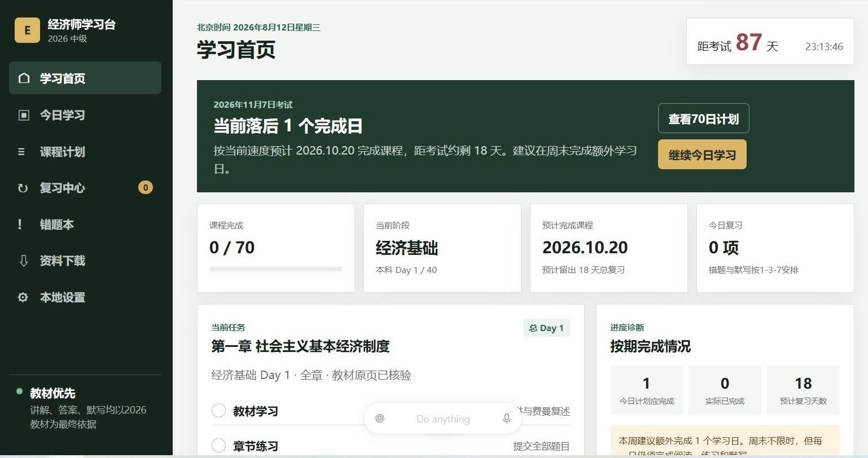
Task: Click the home icon beside 学习首页
Action: 24,78
